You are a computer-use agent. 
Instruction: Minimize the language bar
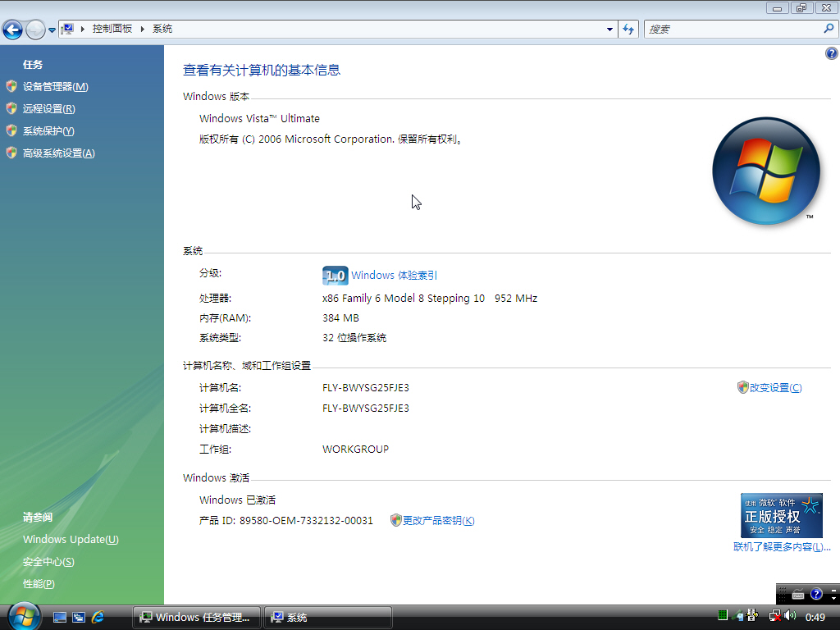click(833, 590)
